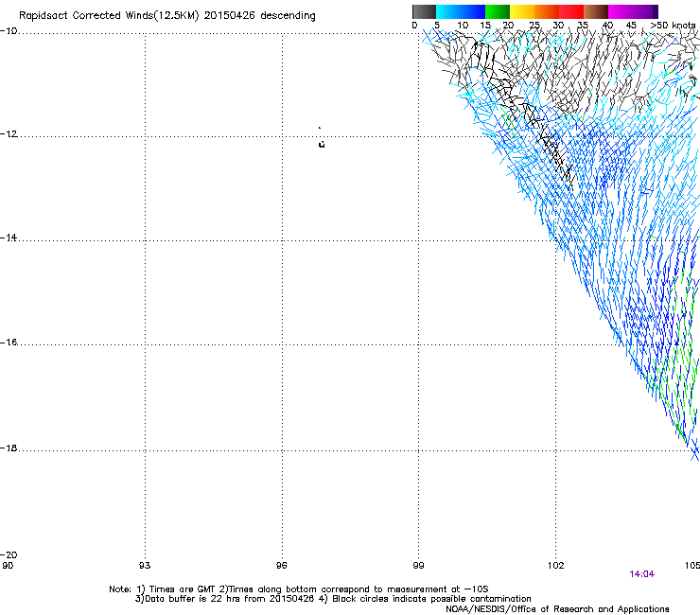Click the '105' longitude axis label

[x=692, y=566]
